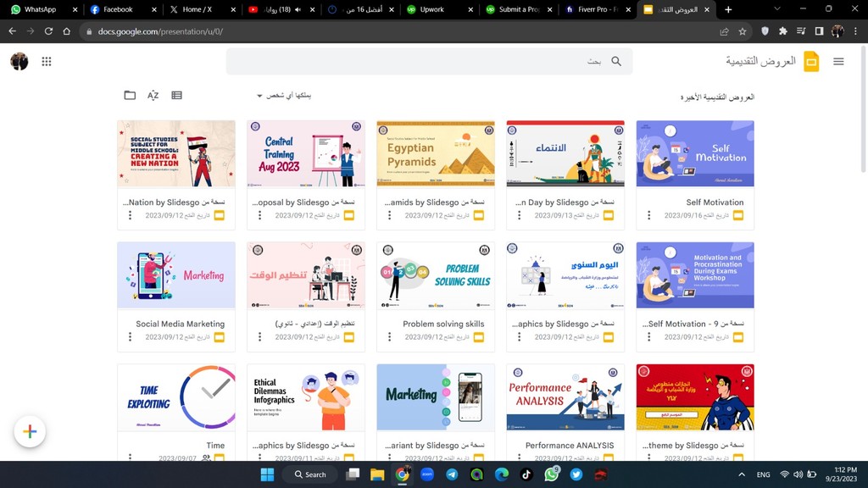Open the browser extensions puzzle icon

pyautogui.click(x=782, y=31)
